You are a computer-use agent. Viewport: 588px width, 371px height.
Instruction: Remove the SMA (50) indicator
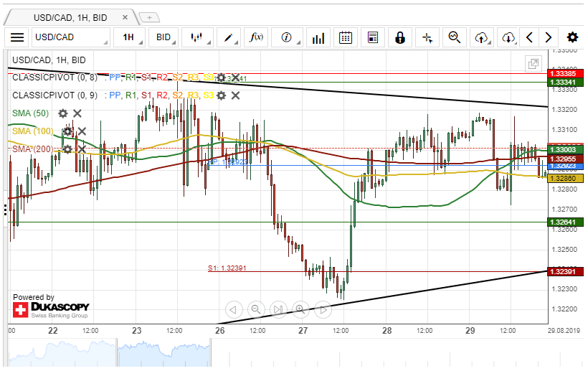coord(77,113)
